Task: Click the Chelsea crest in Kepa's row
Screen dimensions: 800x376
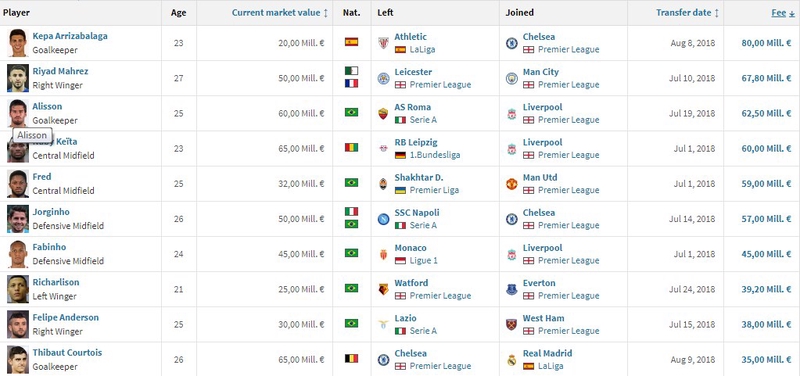Action: 512,43
